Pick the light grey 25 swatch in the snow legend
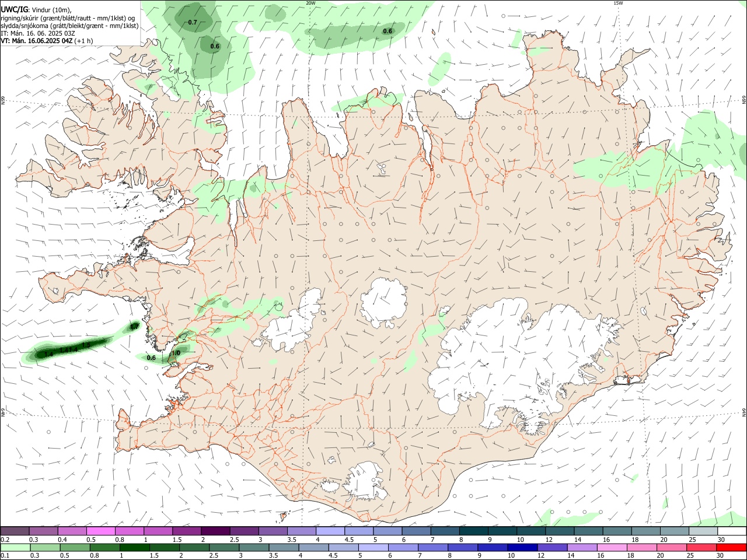747x560 pixels. (703, 531)
